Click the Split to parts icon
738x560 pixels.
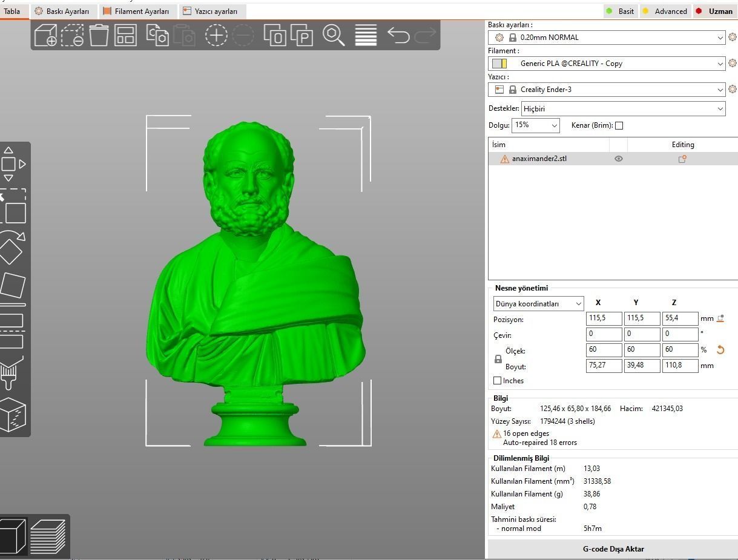(x=301, y=35)
